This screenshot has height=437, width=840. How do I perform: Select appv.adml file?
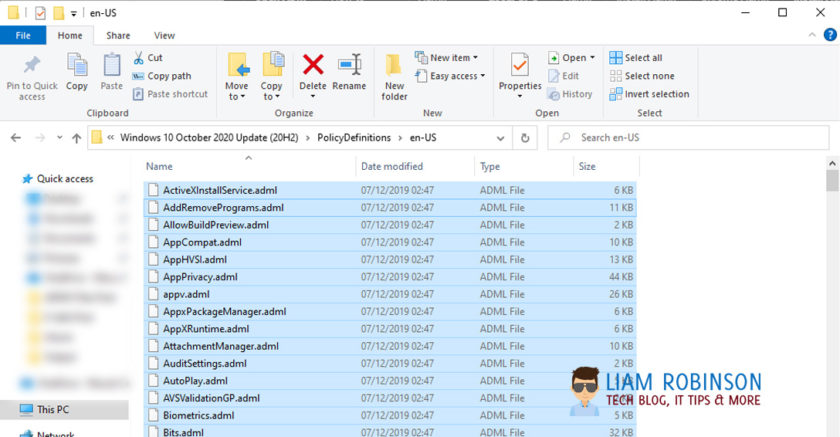pyautogui.click(x=390, y=294)
